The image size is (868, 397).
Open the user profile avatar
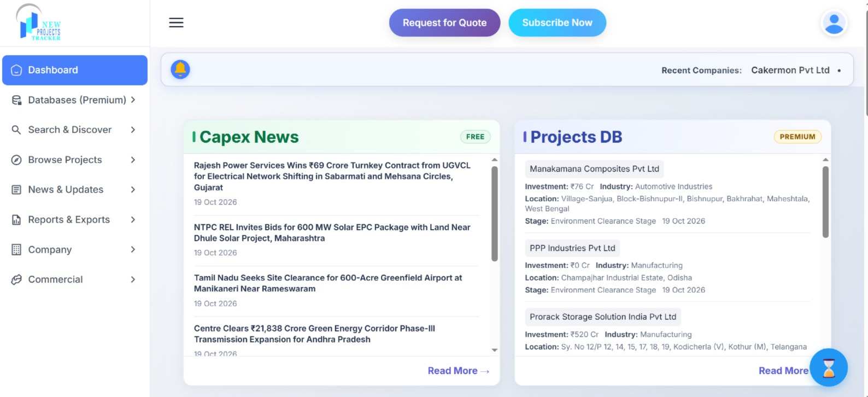(834, 24)
